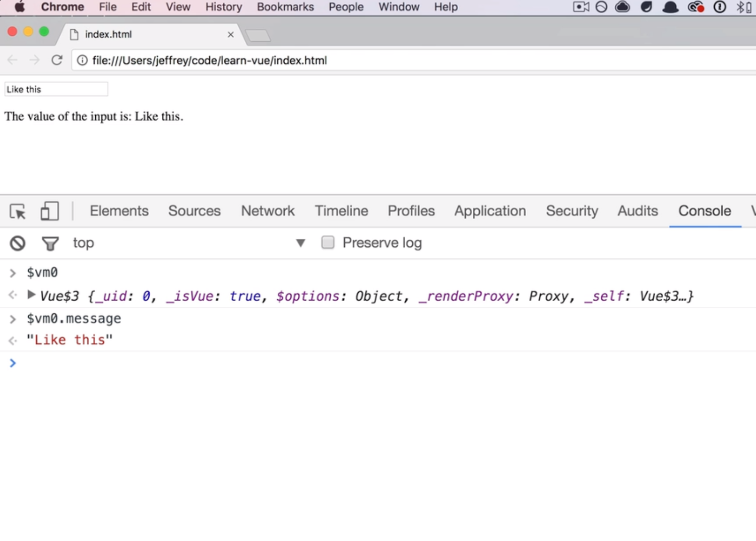Click the black cloud menu bar icon
This screenshot has height=541, width=756.
[623, 7]
